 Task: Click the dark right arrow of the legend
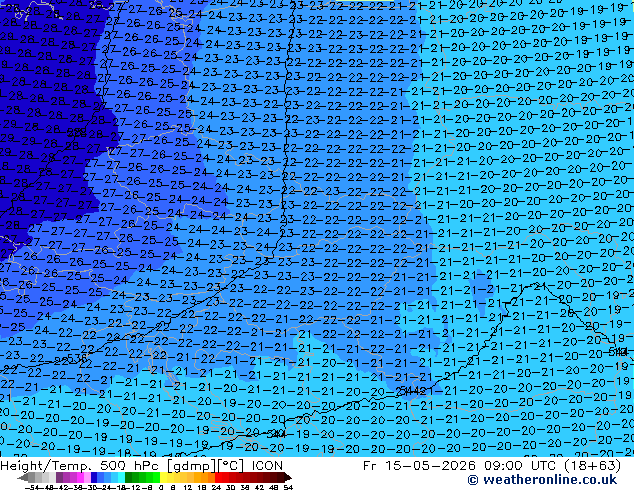(288, 477)
